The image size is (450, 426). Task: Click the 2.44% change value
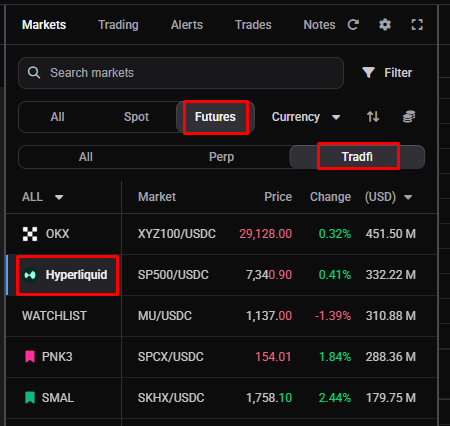(335, 398)
